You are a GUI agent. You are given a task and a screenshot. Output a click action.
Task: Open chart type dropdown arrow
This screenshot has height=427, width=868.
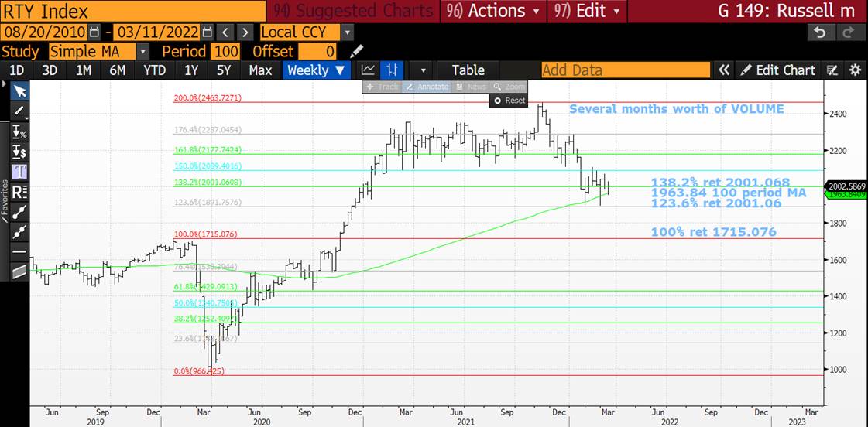tap(424, 70)
